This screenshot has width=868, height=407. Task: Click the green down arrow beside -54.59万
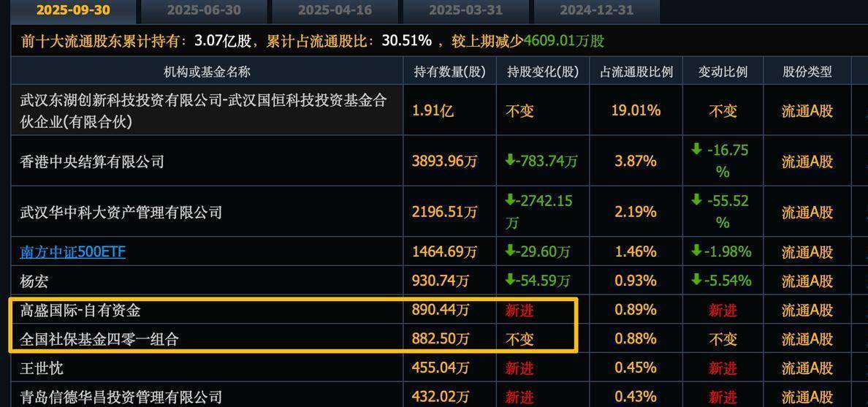pyautogui.click(x=510, y=281)
